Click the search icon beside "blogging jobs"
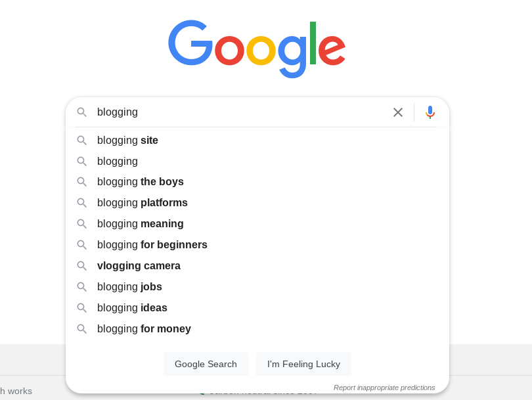The image size is (532, 400). tap(82, 286)
